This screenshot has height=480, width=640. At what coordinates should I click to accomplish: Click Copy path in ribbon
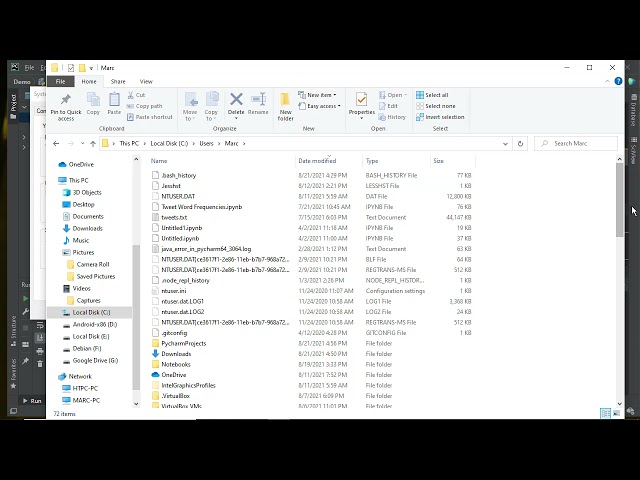[144, 106]
